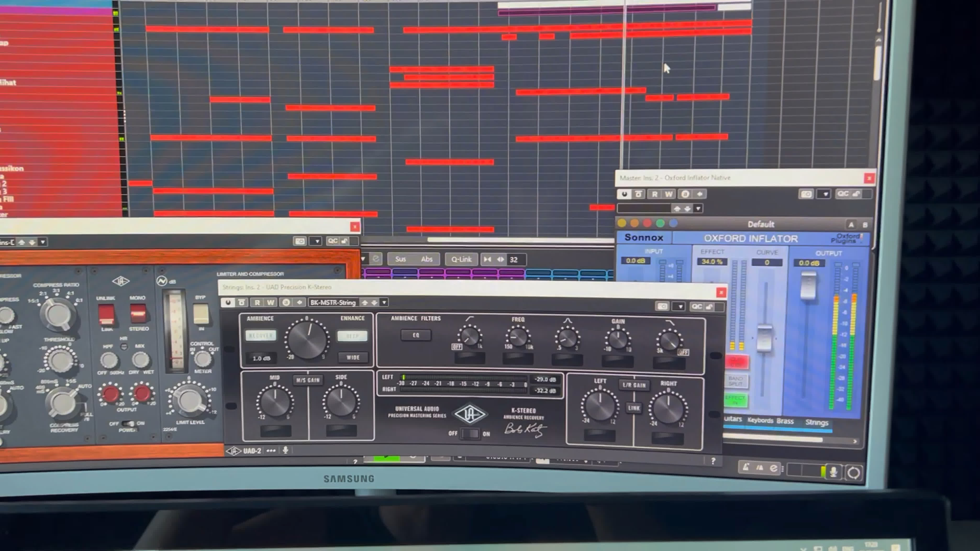This screenshot has height=551, width=980.
Task: Toggle A/B comparison icon in the K-Stereo window header
Action: click(286, 302)
